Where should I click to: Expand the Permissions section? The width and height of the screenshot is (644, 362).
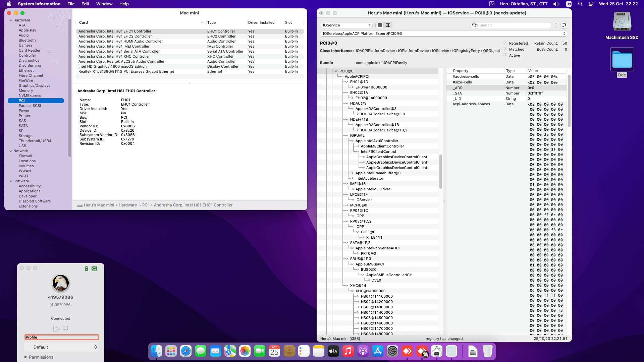[x=26, y=357]
